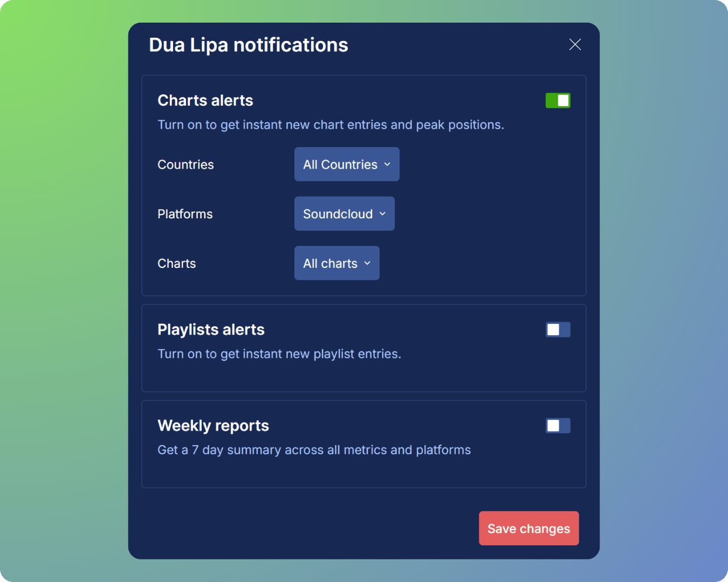This screenshot has width=728, height=582.
Task: Select the Charts alerts heading
Action: coord(205,101)
